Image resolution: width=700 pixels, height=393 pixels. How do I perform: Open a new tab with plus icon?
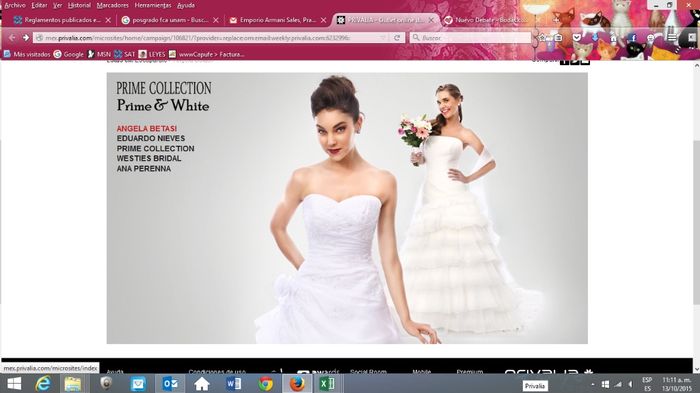[x=556, y=20]
